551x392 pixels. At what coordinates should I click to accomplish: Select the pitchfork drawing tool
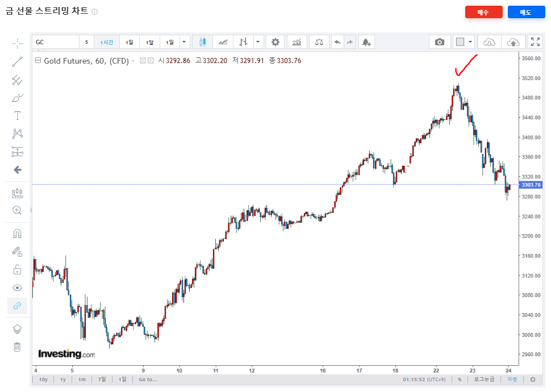coord(17,80)
